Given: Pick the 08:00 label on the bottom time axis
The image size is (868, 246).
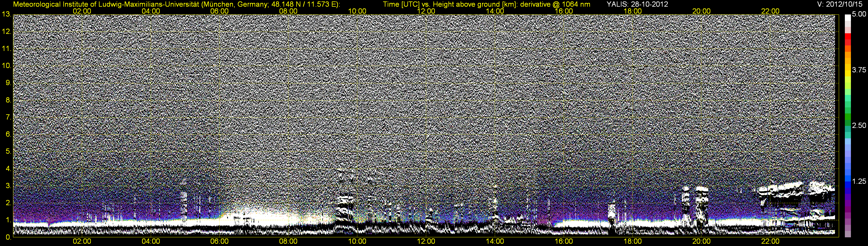Looking at the screenshot, I should tap(288, 242).
